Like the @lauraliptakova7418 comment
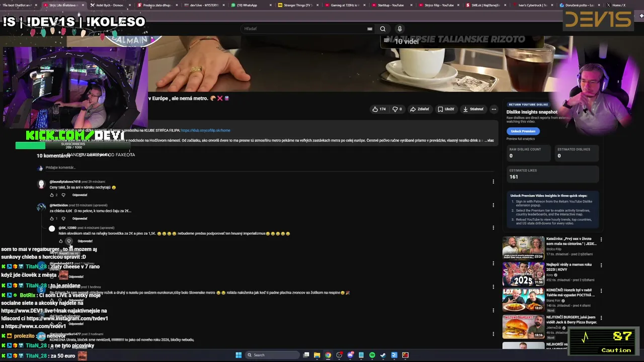The width and height of the screenshot is (644, 362). tap(52, 195)
